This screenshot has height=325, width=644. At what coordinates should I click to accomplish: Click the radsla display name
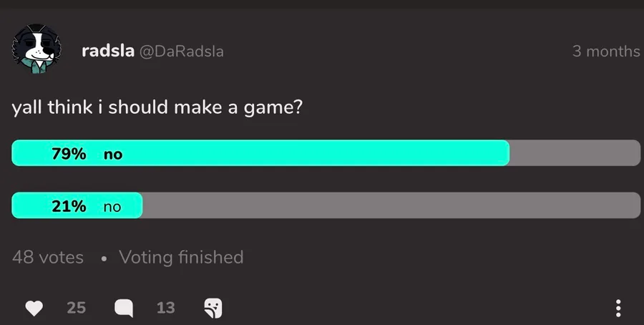[x=107, y=52]
